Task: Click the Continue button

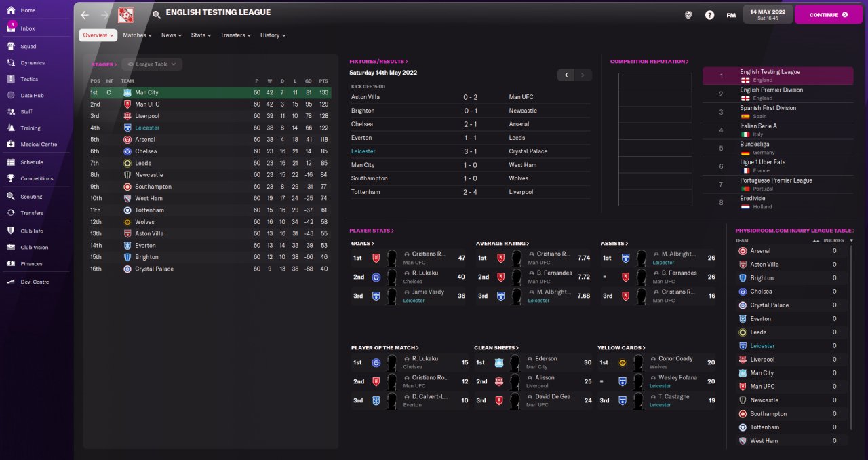Action: [x=828, y=14]
